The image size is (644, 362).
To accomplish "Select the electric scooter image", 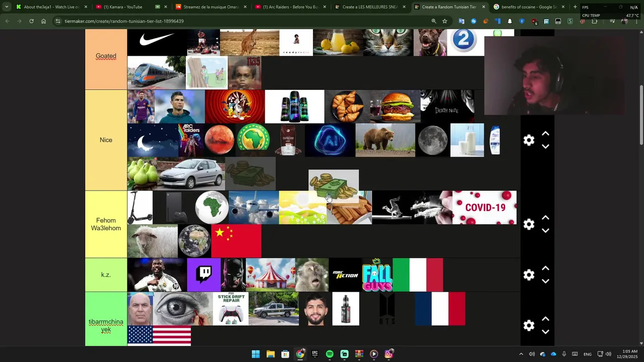I will (140, 208).
